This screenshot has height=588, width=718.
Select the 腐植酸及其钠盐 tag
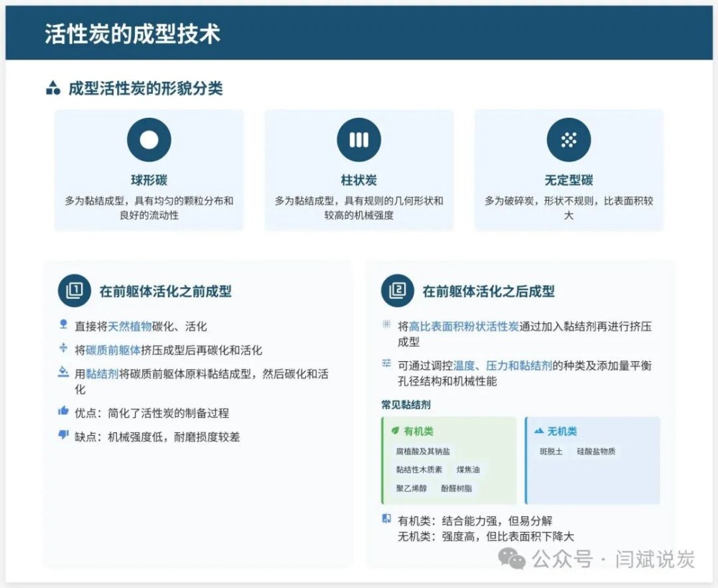pos(424,452)
